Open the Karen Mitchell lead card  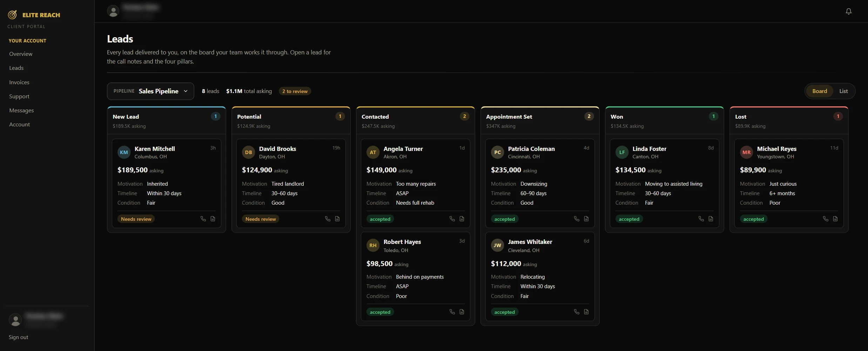click(x=167, y=184)
